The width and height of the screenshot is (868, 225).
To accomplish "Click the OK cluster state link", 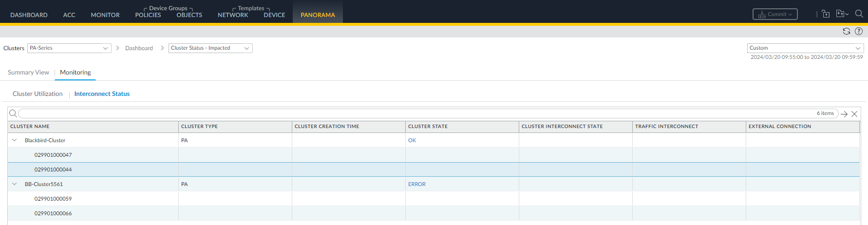I will pos(412,140).
